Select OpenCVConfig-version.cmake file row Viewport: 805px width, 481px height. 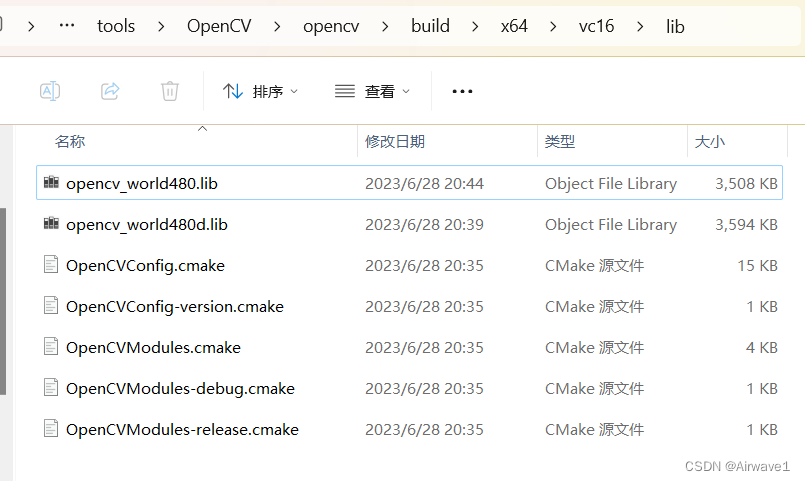point(175,306)
